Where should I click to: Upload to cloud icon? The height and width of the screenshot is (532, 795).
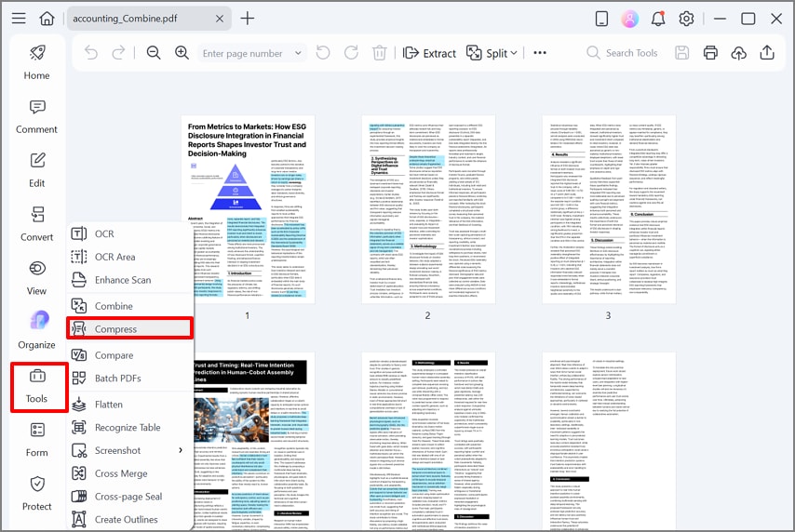click(x=739, y=53)
